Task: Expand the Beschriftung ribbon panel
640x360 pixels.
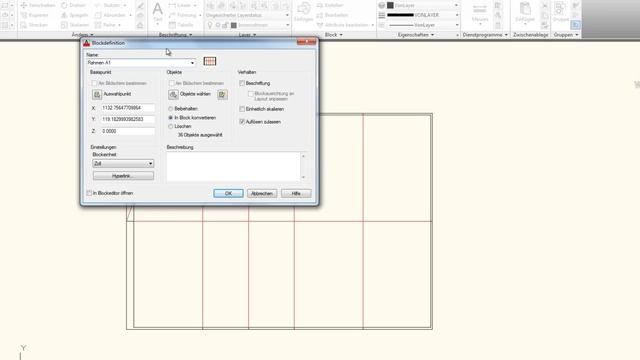Action: 176,35
